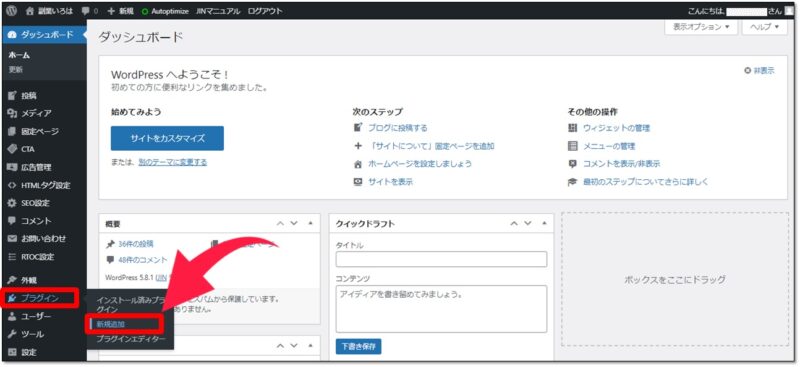Collapse the 概要 panel toggle triangle

tap(311, 224)
